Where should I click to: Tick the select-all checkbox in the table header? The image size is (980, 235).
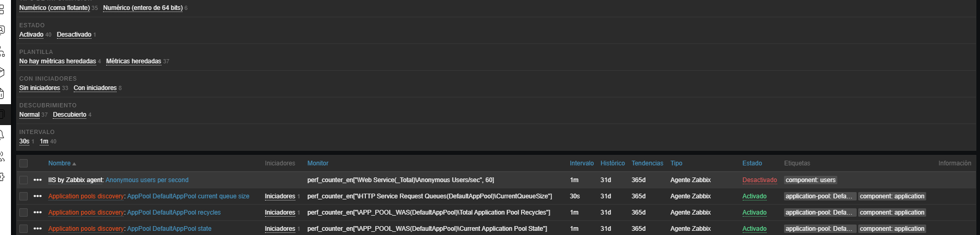point(24,163)
